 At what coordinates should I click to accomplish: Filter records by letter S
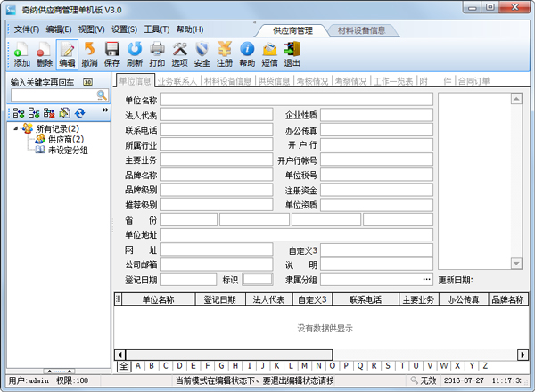(388, 366)
